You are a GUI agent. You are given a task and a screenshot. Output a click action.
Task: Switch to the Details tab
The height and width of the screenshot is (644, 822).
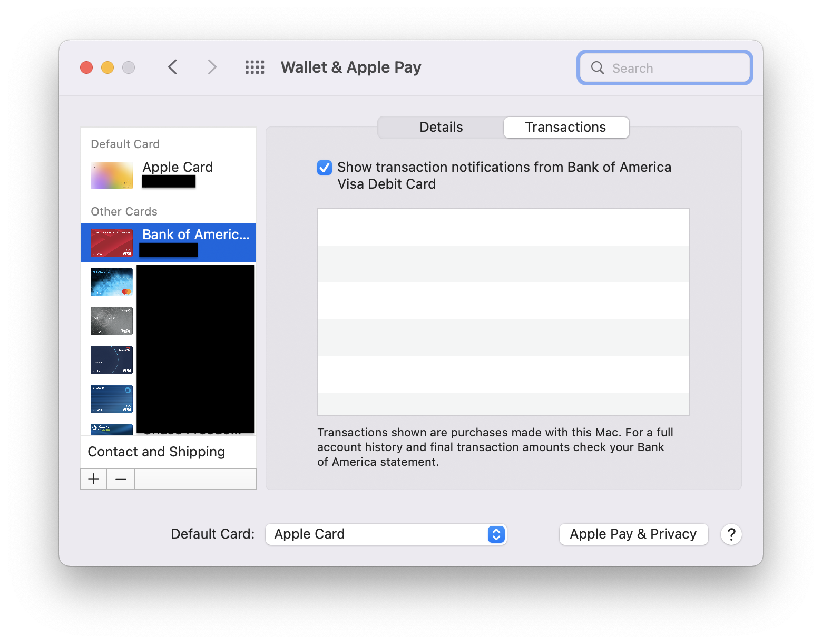tap(441, 127)
